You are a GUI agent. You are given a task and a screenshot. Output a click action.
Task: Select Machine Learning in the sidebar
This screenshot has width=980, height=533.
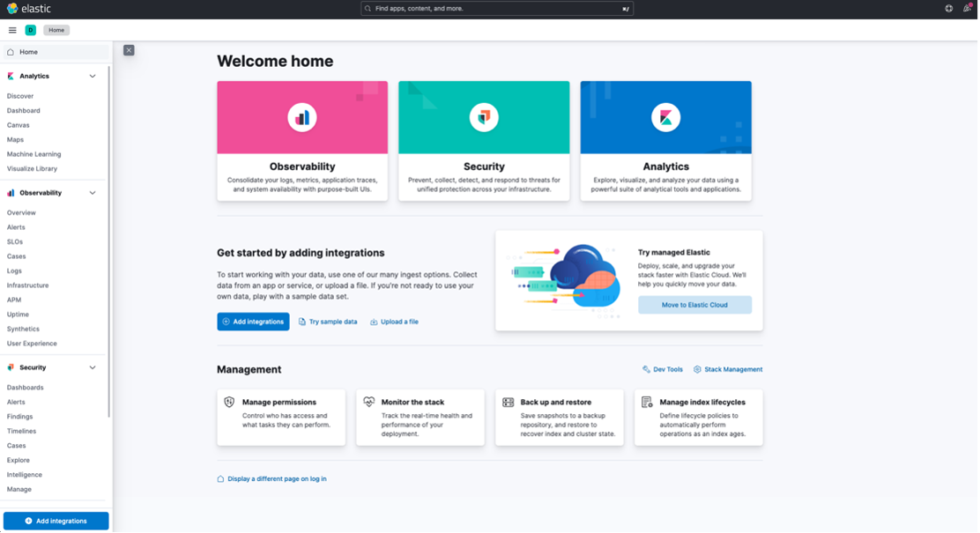tap(34, 154)
